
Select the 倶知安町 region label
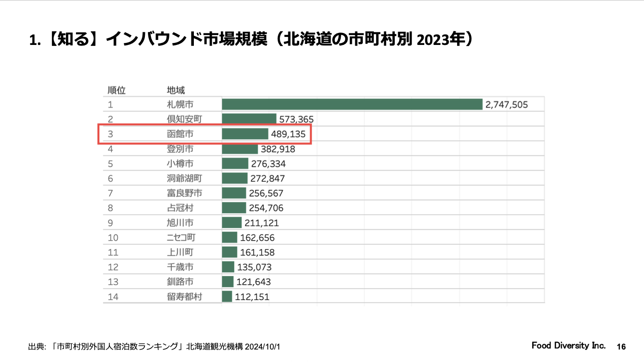click(x=184, y=119)
